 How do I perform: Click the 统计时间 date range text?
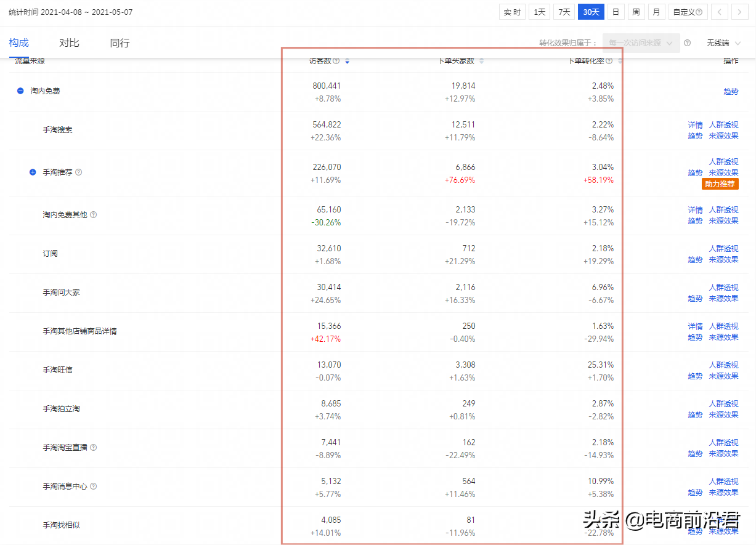pos(71,12)
